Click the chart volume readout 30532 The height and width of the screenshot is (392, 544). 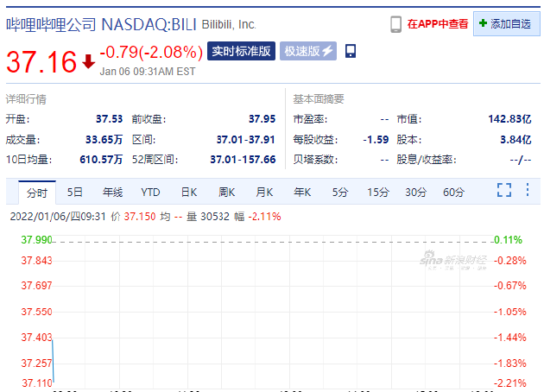(215, 217)
